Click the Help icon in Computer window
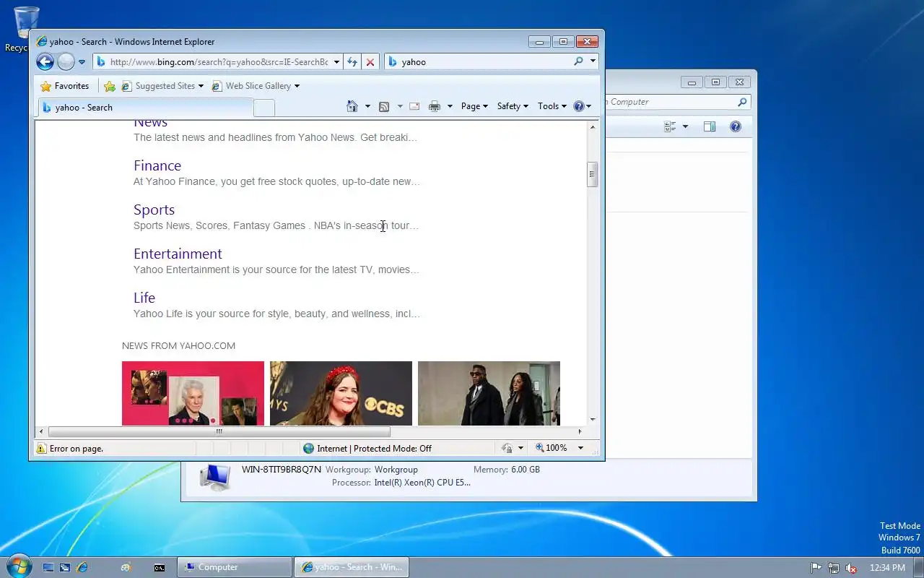This screenshot has height=578, width=924. click(x=736, y=126)
